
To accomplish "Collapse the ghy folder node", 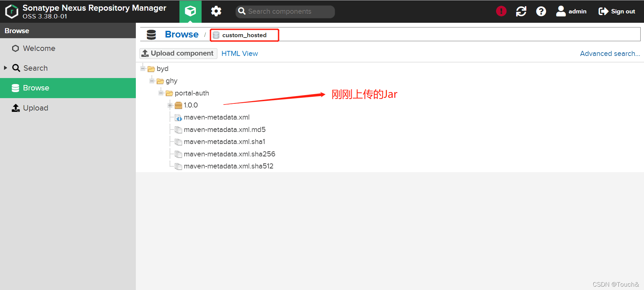I will (x=152, y=81).
